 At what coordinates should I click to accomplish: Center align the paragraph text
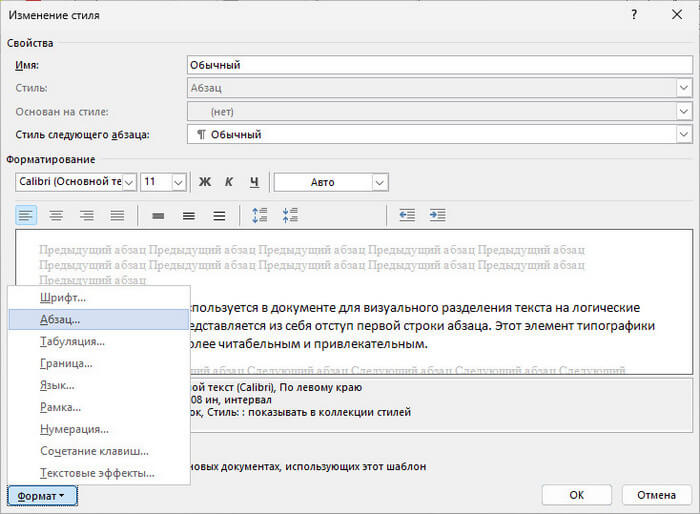(56, 216)
